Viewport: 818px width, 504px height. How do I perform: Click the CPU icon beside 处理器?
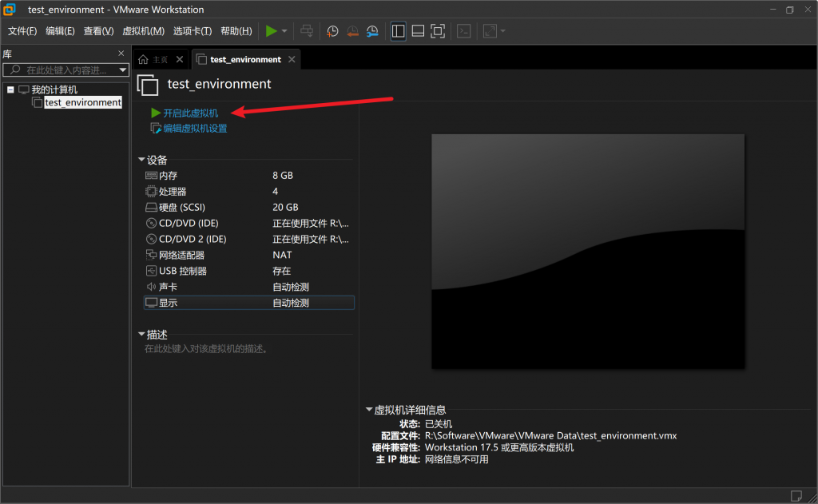point(151,192)
